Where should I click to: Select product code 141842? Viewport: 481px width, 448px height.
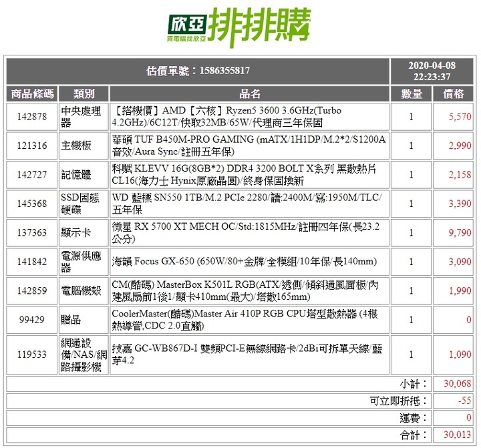pos(32,262)
